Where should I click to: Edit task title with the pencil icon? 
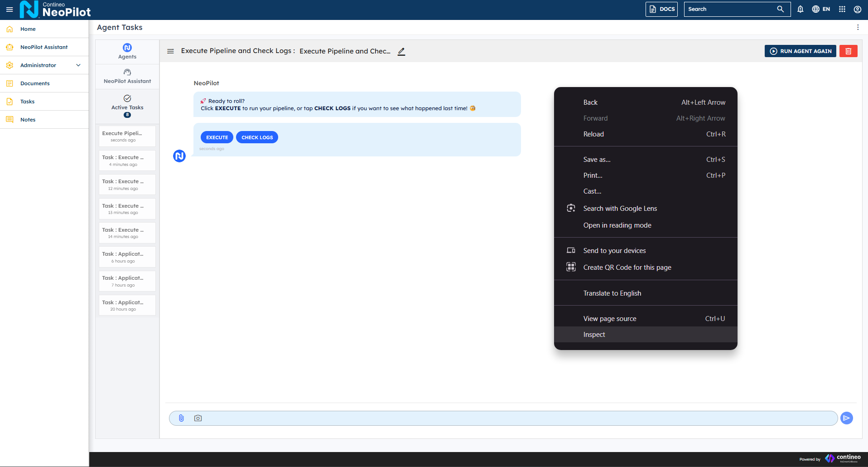(401, 51)
